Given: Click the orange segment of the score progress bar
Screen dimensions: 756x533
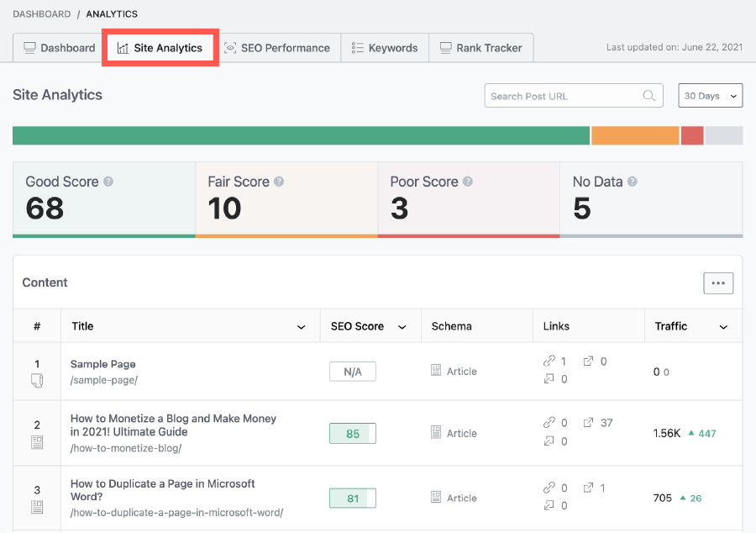Looking at the screenshot, I should tap(635, 135).
